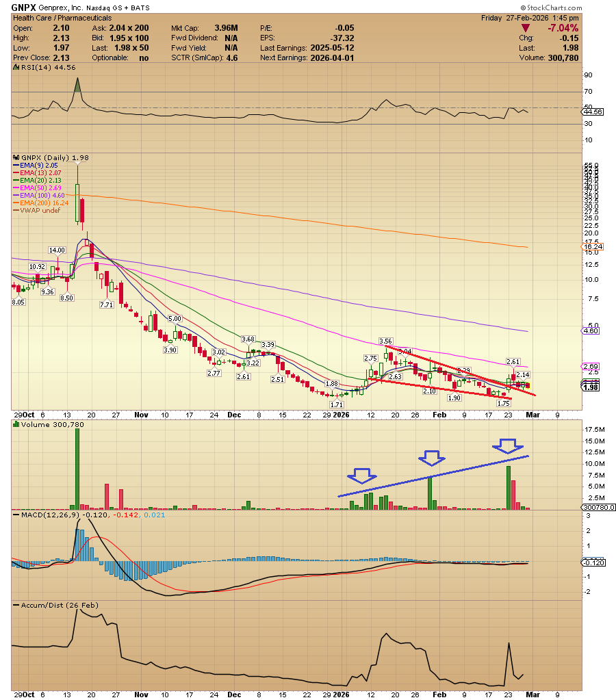Click the 3.68 price high label
The width and height of the screenshot is (616, 700).
pyautogui.click(x=248, y=339)
